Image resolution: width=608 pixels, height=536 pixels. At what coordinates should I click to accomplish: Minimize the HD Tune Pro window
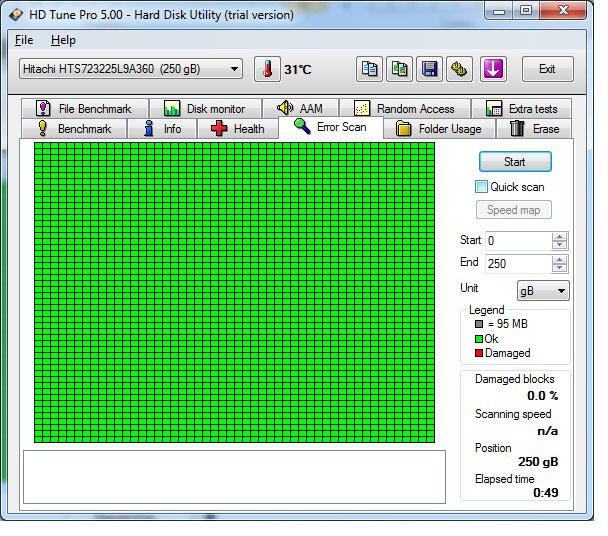(499, 11)
